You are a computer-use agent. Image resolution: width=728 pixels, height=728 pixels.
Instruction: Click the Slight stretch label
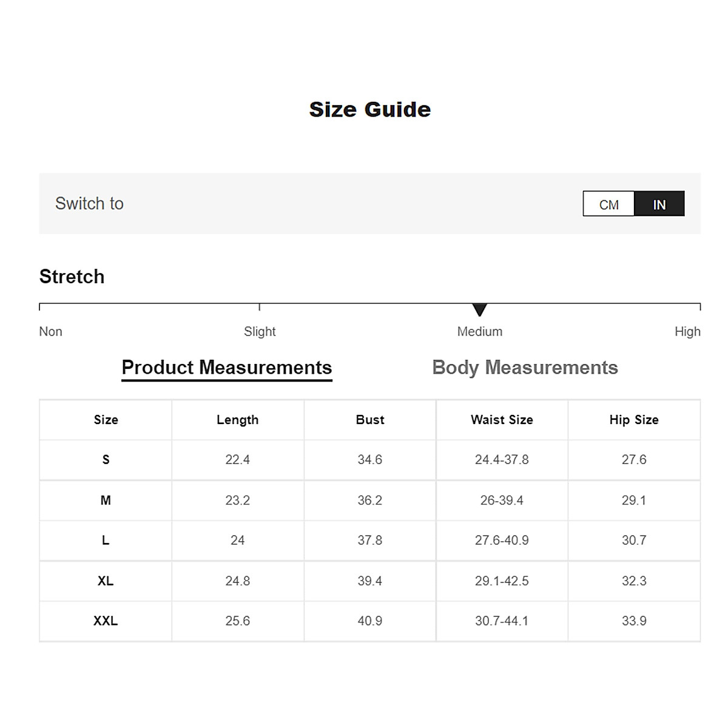pos(260,332)
